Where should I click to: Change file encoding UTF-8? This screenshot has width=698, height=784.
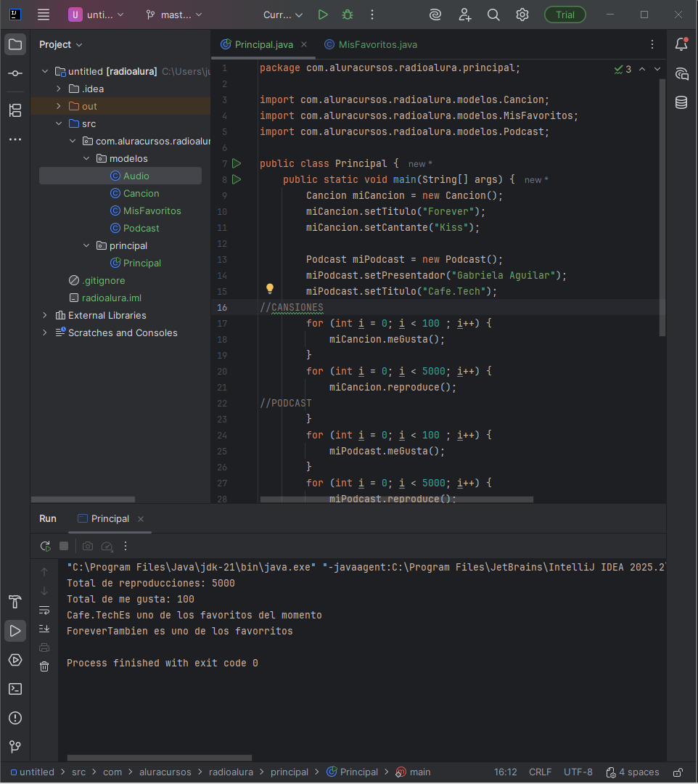(578, 772)
